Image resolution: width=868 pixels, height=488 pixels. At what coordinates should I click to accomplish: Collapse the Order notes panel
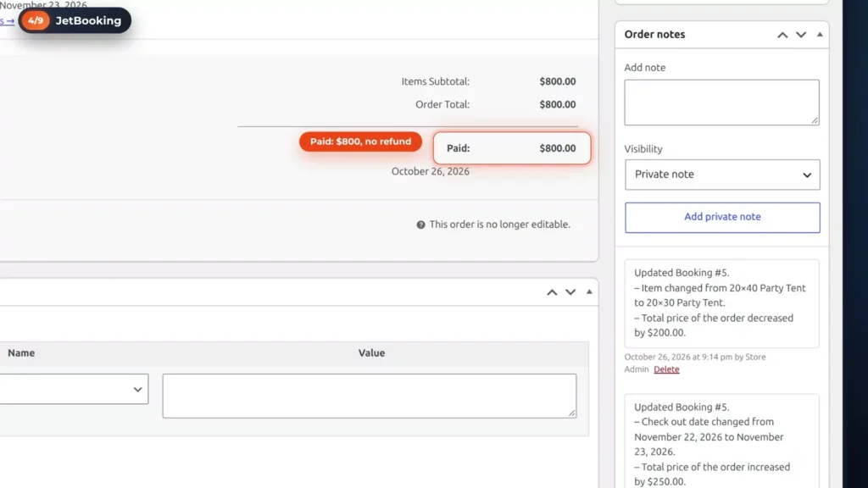pos(820,34)
